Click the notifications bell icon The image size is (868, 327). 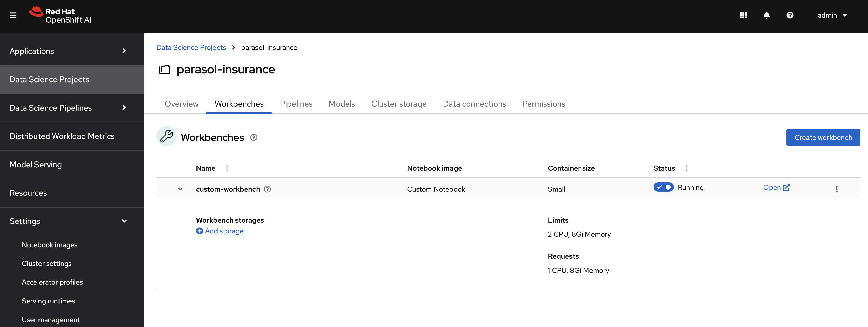click(x=767, y=15)
